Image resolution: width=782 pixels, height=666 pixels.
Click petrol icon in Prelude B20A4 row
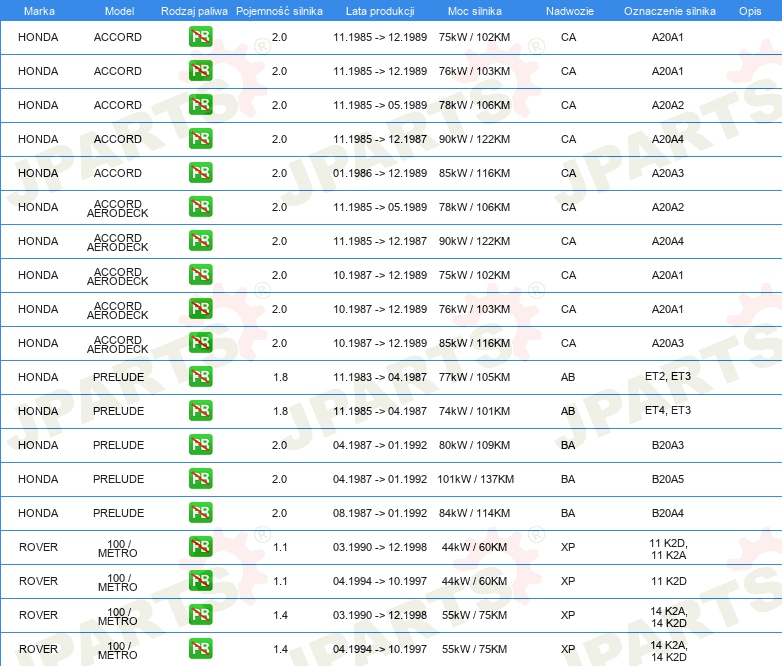200,512
